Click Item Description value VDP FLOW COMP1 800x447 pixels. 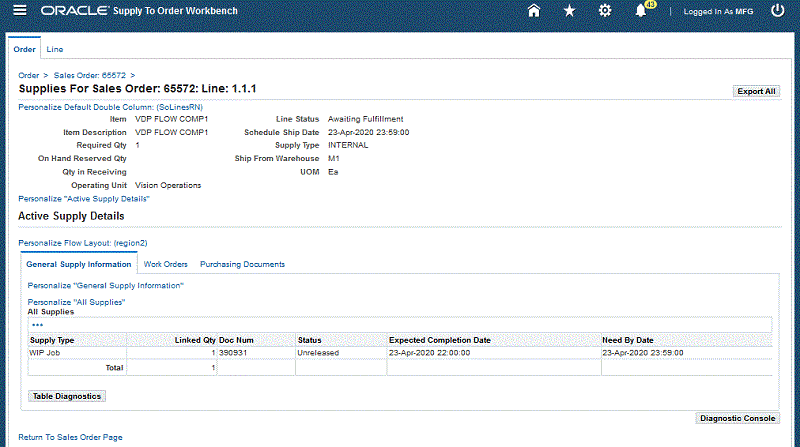pos(171,132)
